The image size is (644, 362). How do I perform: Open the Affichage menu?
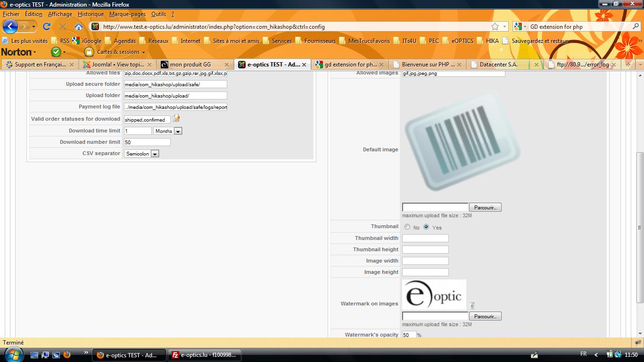60,14
